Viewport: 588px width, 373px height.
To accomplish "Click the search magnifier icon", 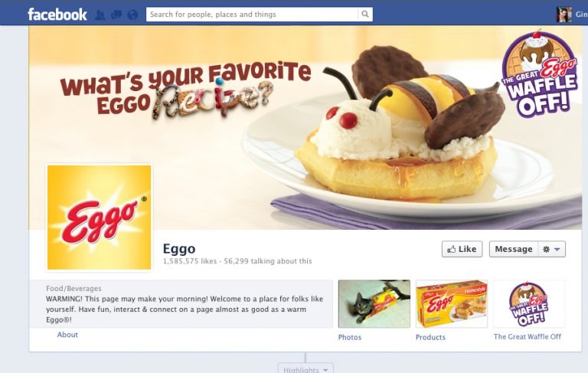I will 365,15.
